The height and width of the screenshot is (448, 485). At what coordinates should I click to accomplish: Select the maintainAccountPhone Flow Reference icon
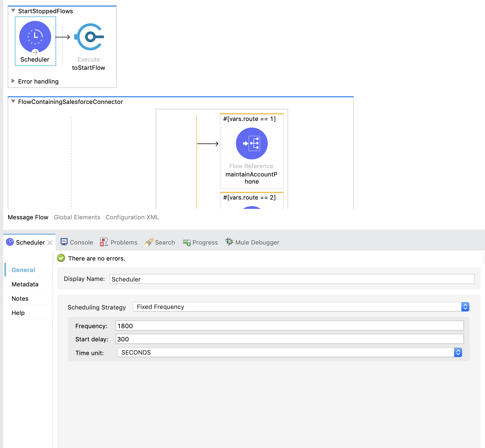pos(252,143)
